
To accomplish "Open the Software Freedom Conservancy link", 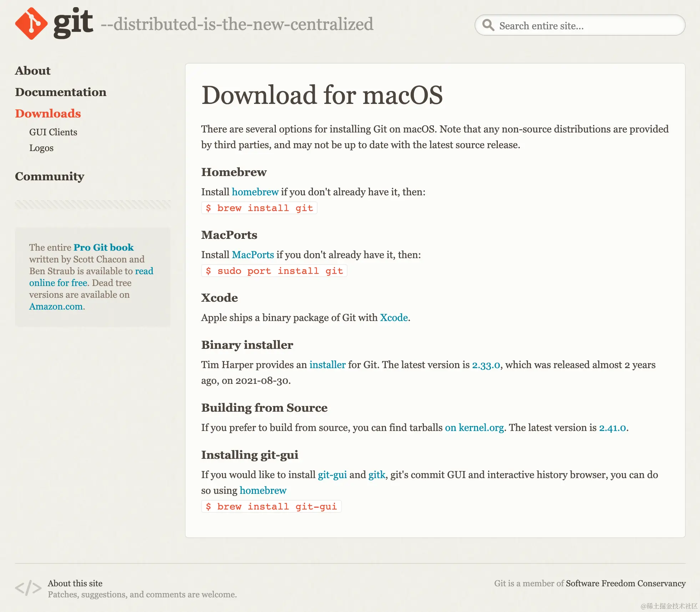I will tap(625, 583).
